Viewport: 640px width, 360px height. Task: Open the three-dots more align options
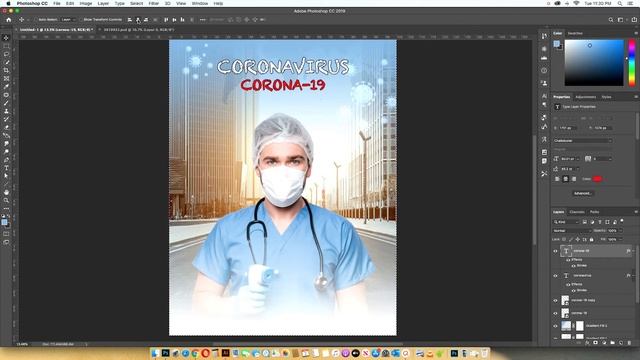click(202, 20)
